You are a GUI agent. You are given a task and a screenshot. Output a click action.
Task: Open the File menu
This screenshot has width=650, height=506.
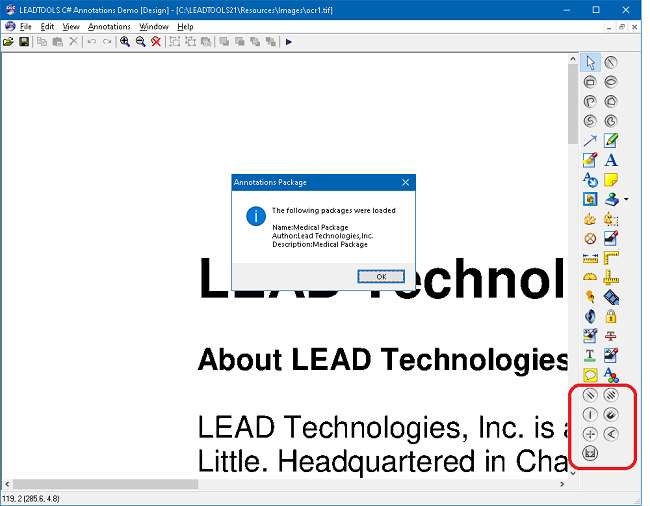pos(26,27)
